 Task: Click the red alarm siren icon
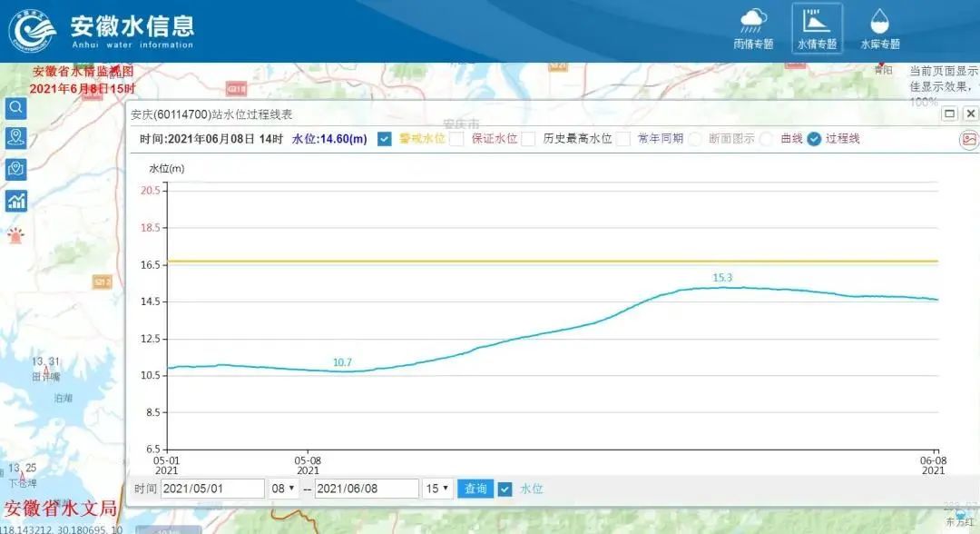pos(16,236)
